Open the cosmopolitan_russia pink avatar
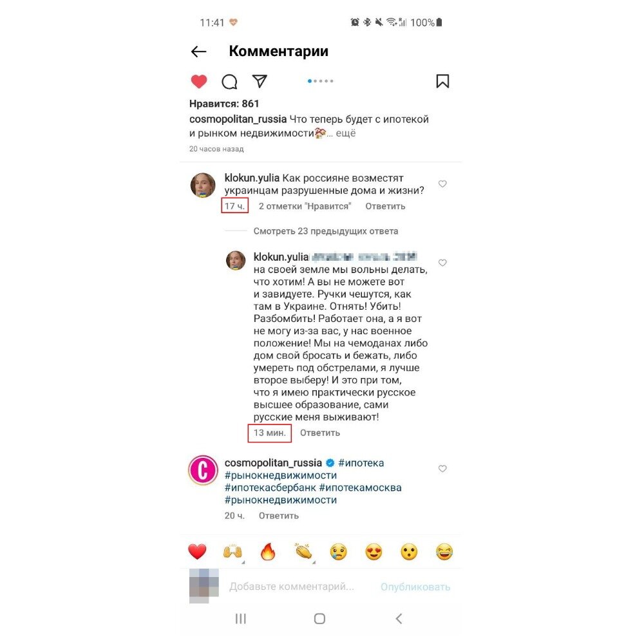 203,470
